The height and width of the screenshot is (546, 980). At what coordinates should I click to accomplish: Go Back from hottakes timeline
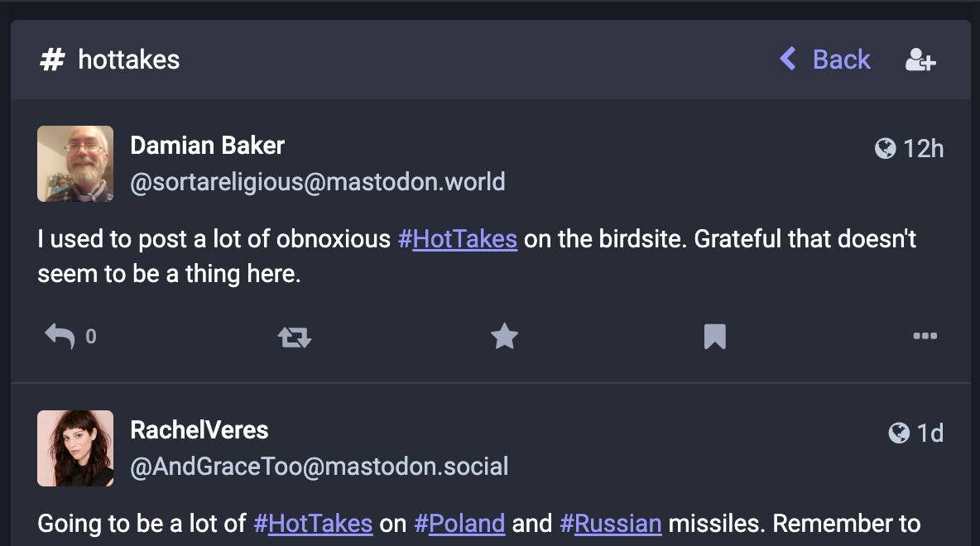pos(825,60)
